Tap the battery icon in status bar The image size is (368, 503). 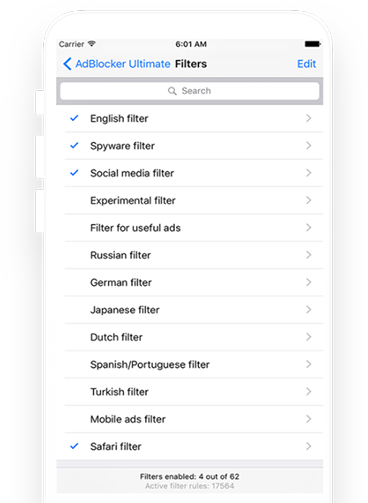(x=312, y=44)
